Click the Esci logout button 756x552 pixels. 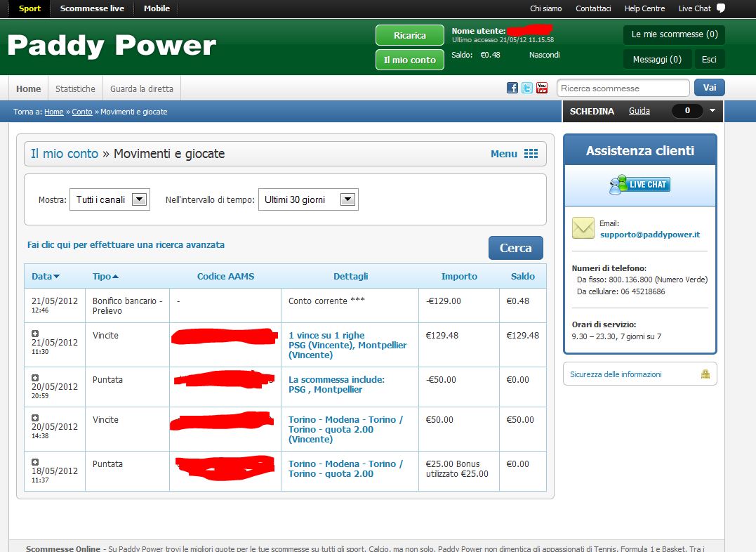[x=709, y=60]
